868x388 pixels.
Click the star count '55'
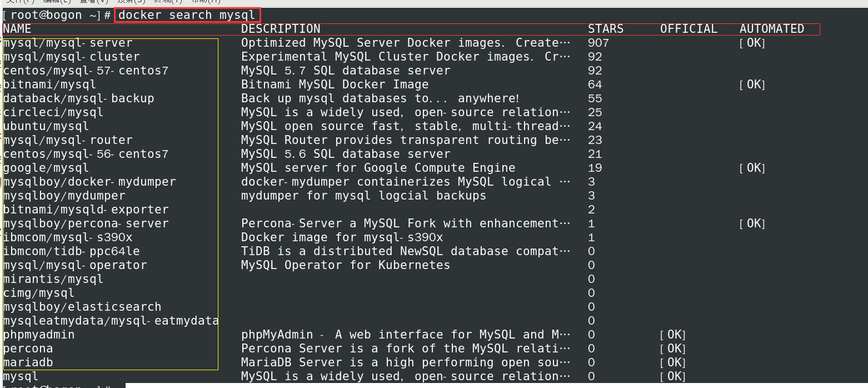(x=595, y=98)
